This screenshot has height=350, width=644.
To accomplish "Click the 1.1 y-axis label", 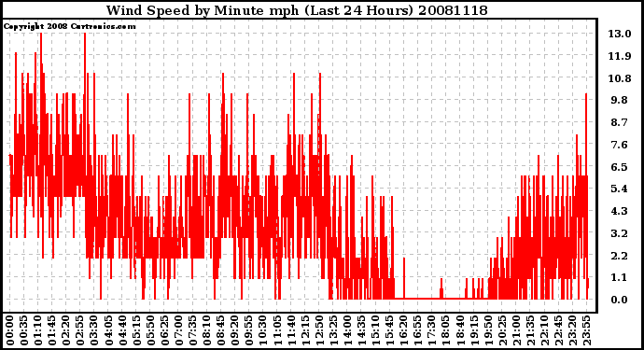I will click(620, 278).
